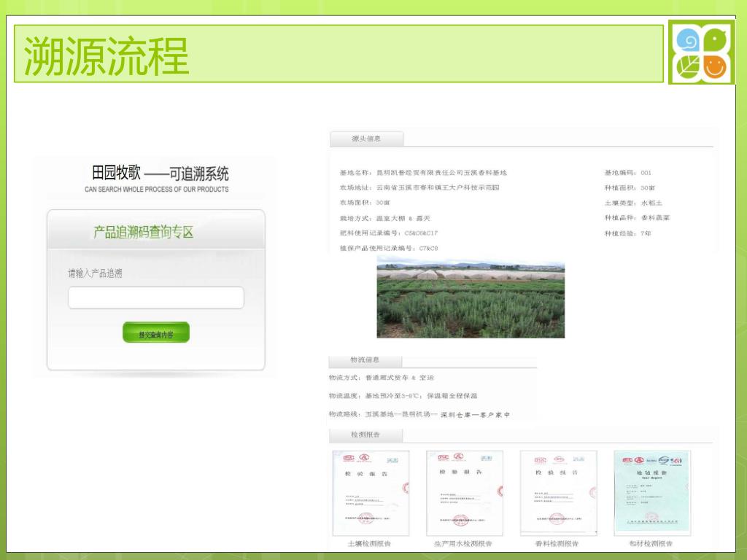Click the 请输入产品追溯 label
747x560 pixels.
(95, 273)
